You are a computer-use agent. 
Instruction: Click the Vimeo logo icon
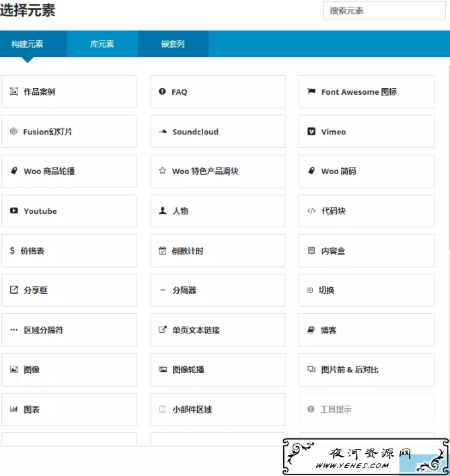pyautogui.click(x=311, y=132)
